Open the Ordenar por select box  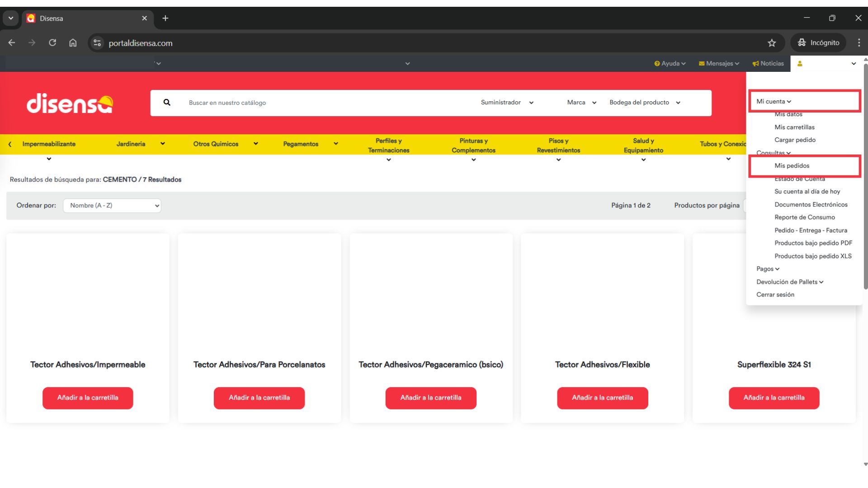click(112, 206)
